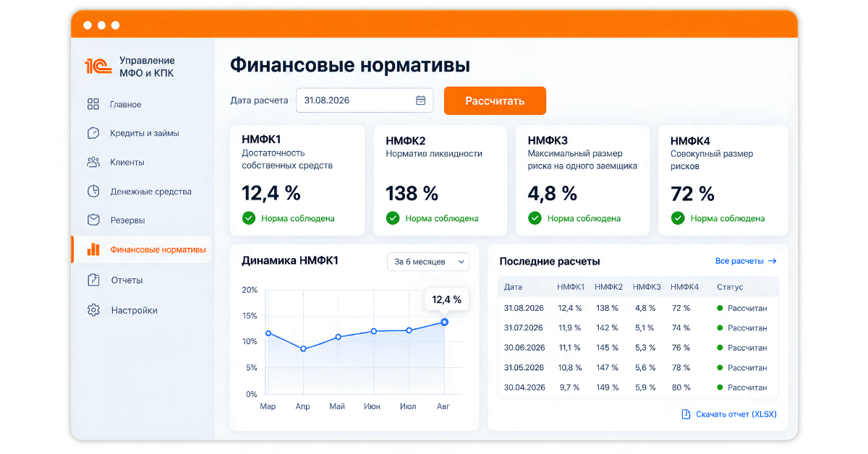Image resolution: width=868 pixels, height=454 pixels.
Task: Click table cell 9,7 %
Action: 569,387
